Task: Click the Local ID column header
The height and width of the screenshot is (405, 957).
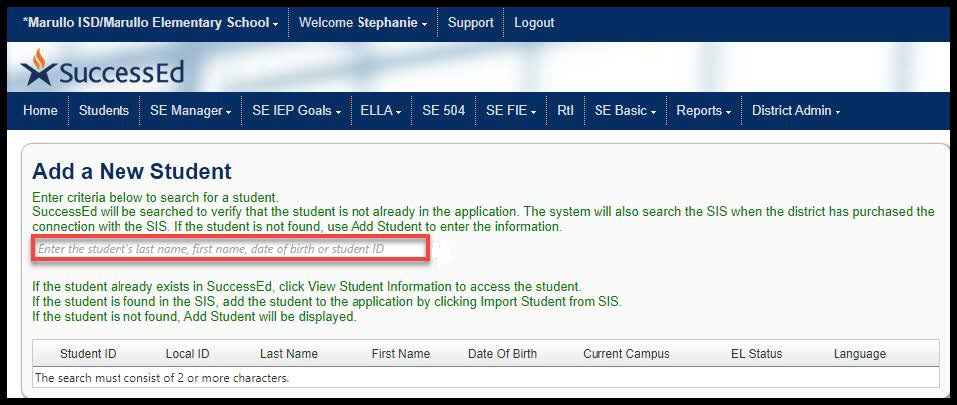Action: click(x=187, y=354)
